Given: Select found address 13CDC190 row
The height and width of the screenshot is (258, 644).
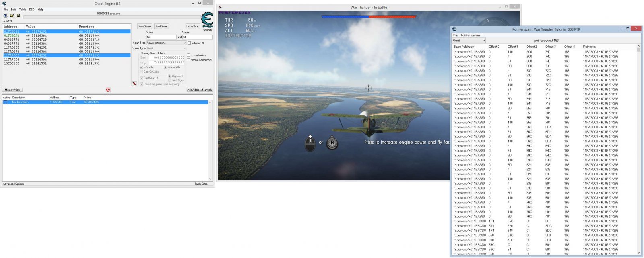Looking at the screenshot, I should pos(67,63).
